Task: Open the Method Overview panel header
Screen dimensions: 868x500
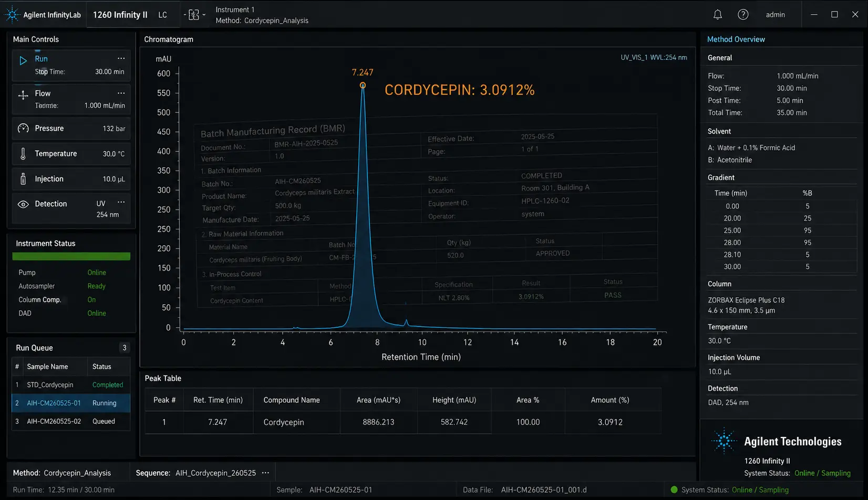Action: tap(736, 39)
